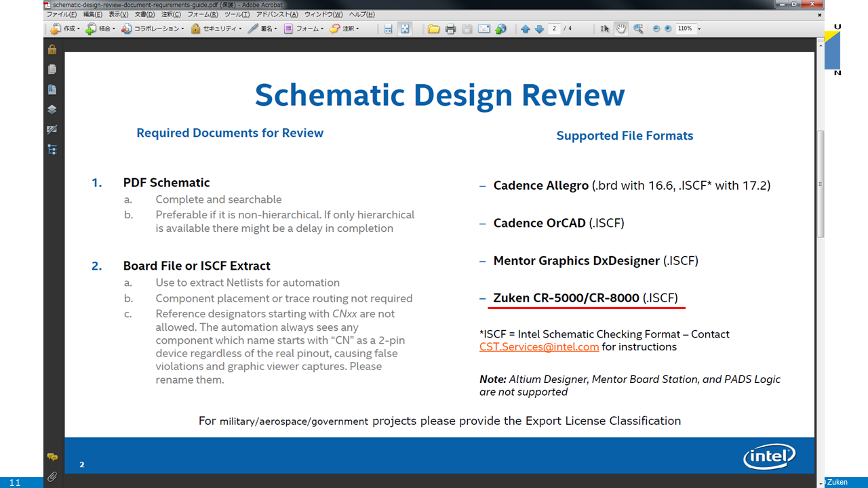Click the page number field showing 2
The height and width of the screenshot is (488, 868).
[x=555, y=28]
